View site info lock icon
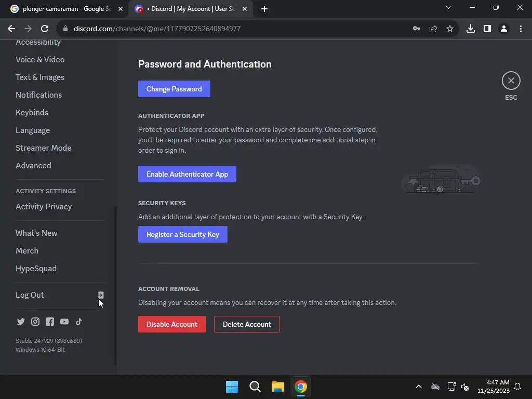The image size is (532, 399). coord(65,29)
